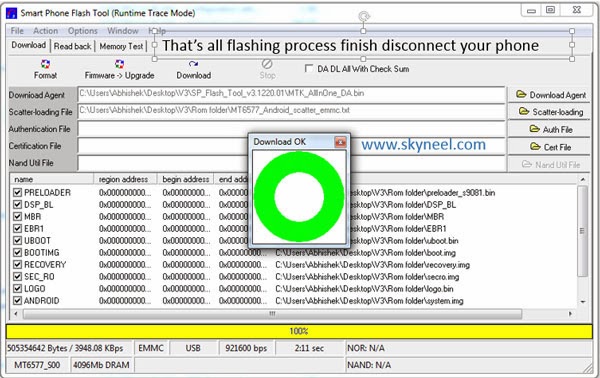Click the partition list horizontal scrollbar
Viewport: 600px width, 378px height.
click(x=272, y=314)
